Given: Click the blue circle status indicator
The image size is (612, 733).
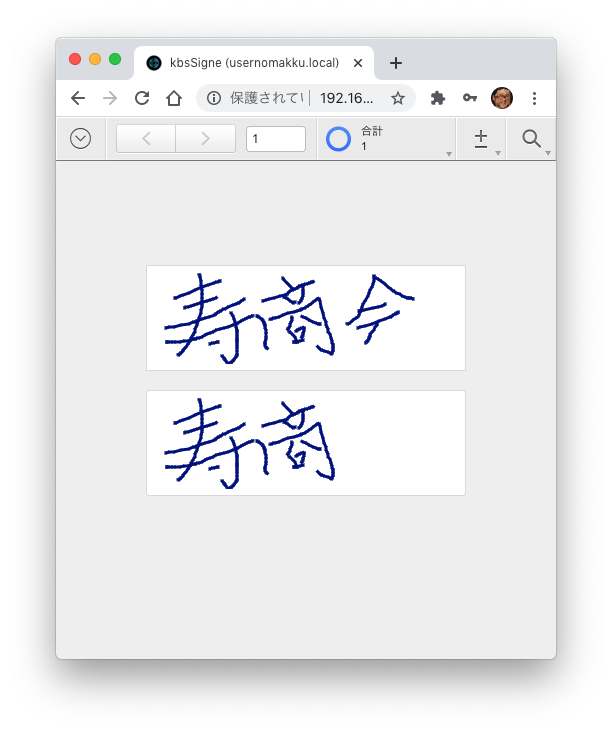Looking at the screenshot, I should pos(338,139).
